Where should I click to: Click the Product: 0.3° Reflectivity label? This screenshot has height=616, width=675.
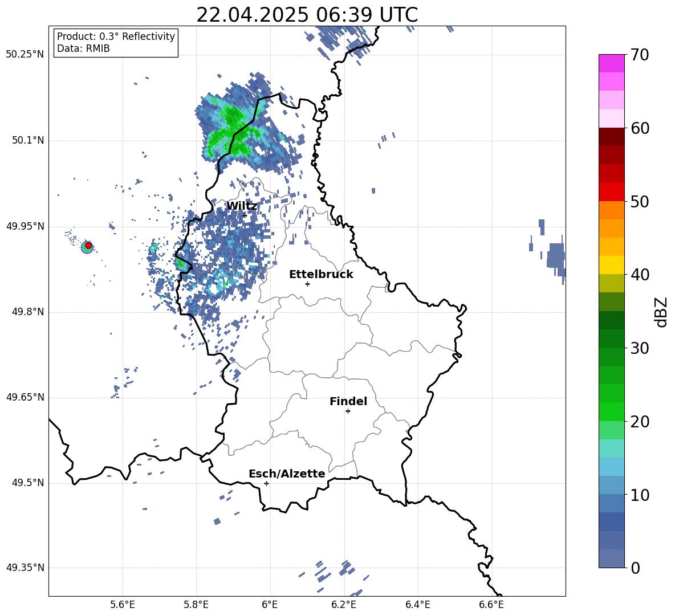[116, 36]
